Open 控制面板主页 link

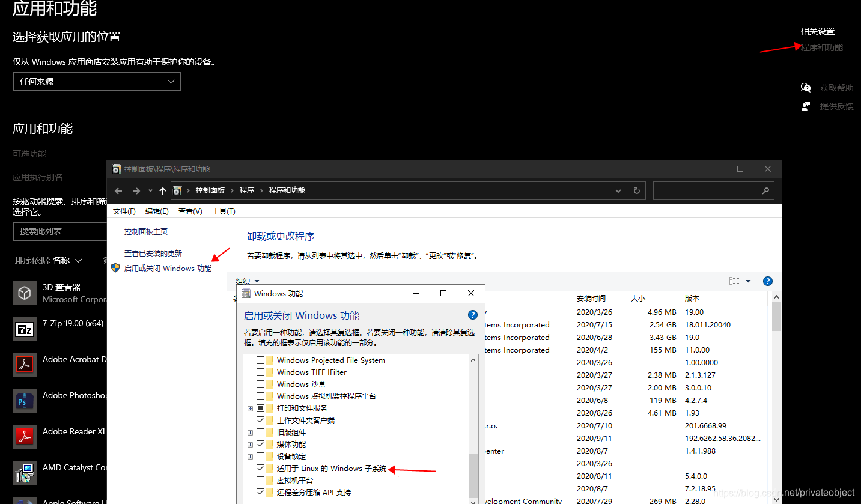click(146, 231)
